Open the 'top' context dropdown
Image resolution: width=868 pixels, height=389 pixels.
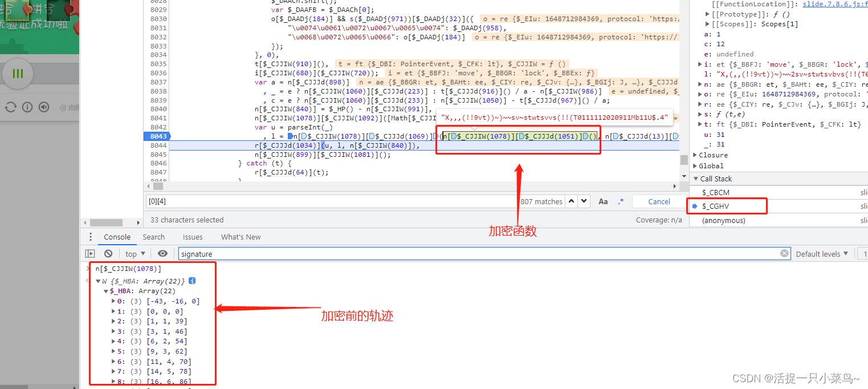tap(135, 254)
